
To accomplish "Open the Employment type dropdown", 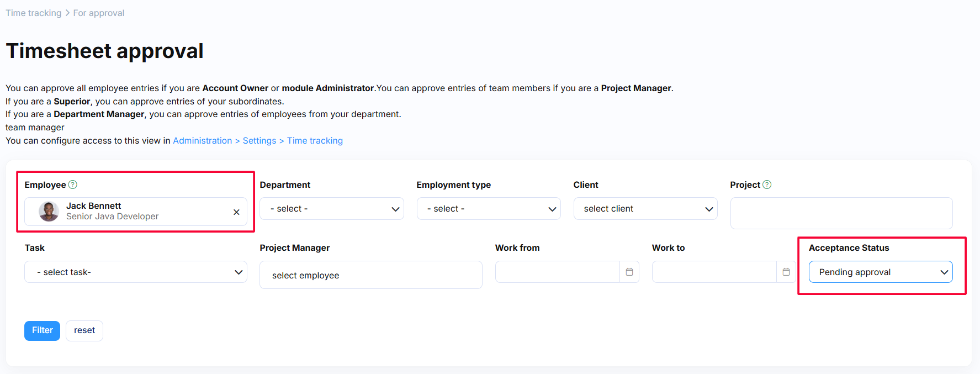I will [x=489, y=209].
